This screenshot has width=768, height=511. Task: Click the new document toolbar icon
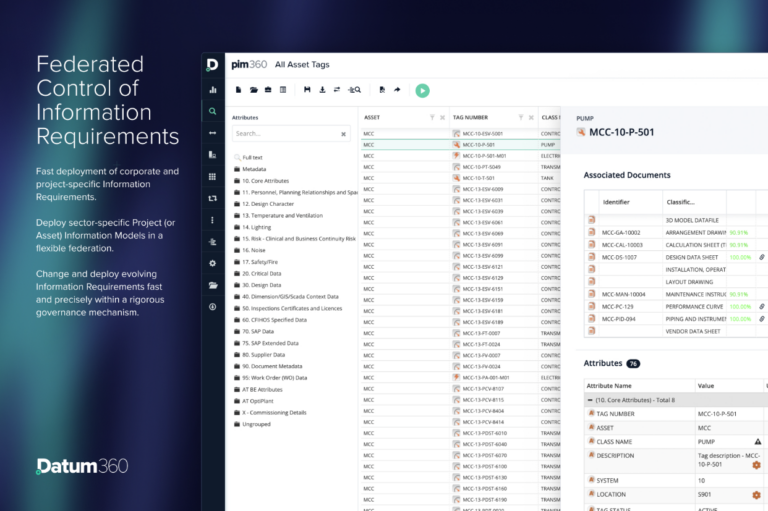(239, 90)
